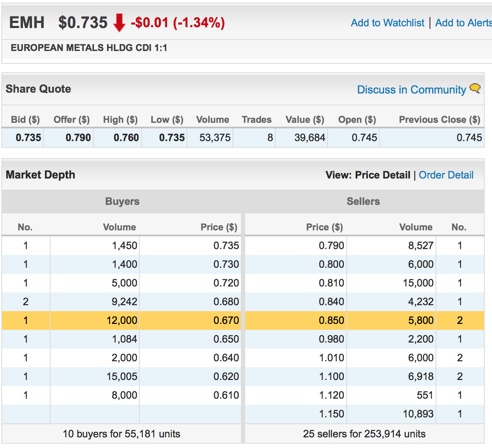Switch Market Depth view to Order Detail
The width and height of the screenshot is (492, 448).
pyautogui.click(x=446, y=175)
